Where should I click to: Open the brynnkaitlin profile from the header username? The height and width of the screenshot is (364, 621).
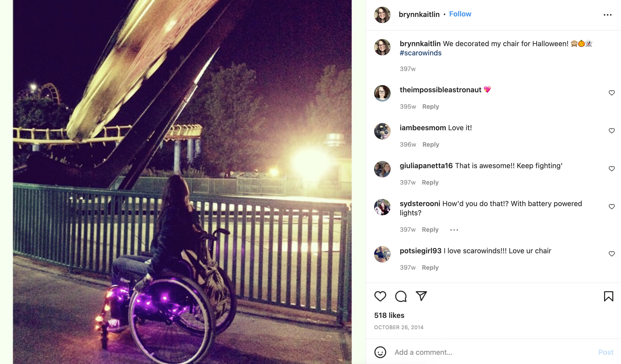point(419,14)
